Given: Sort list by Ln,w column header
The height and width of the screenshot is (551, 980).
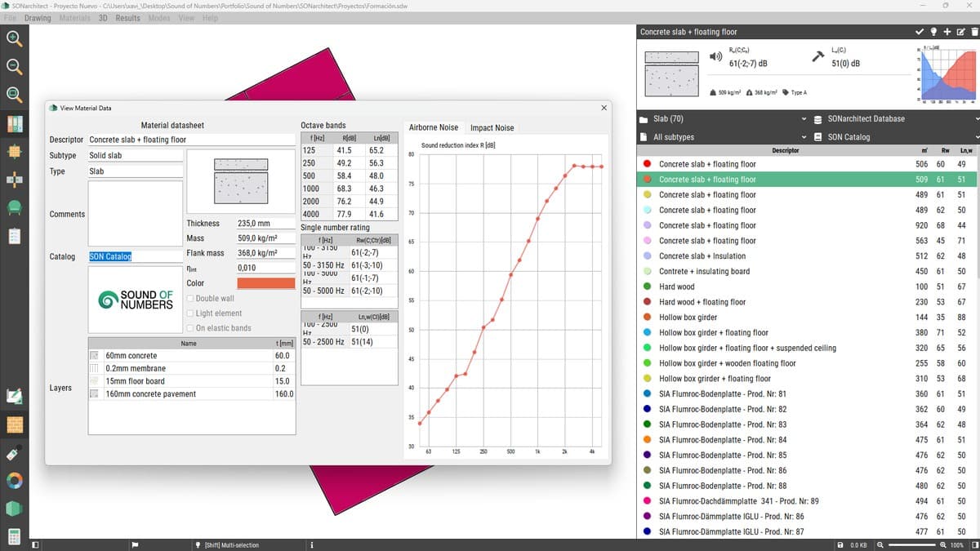Looking at the screenshot, I should point(966,150).
